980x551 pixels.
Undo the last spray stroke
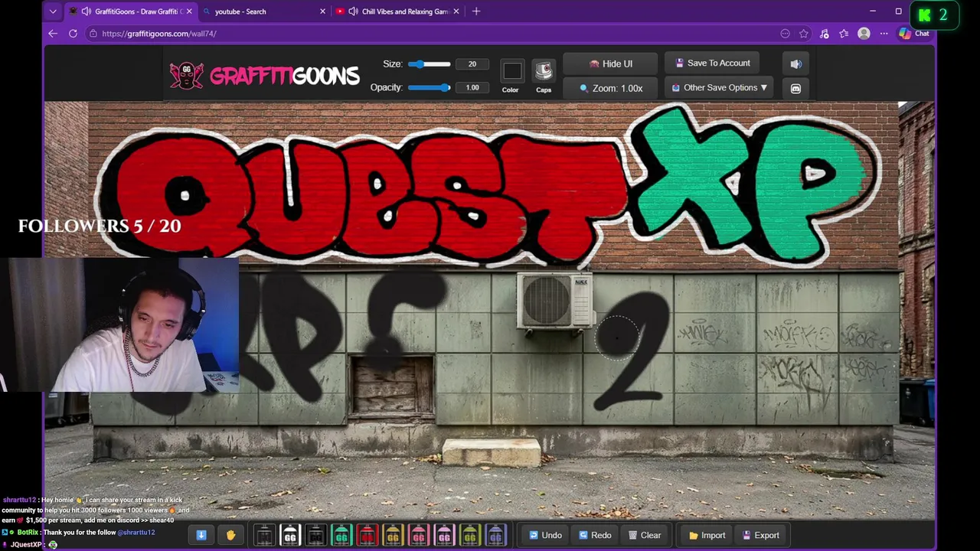click(x=546, y=535)
